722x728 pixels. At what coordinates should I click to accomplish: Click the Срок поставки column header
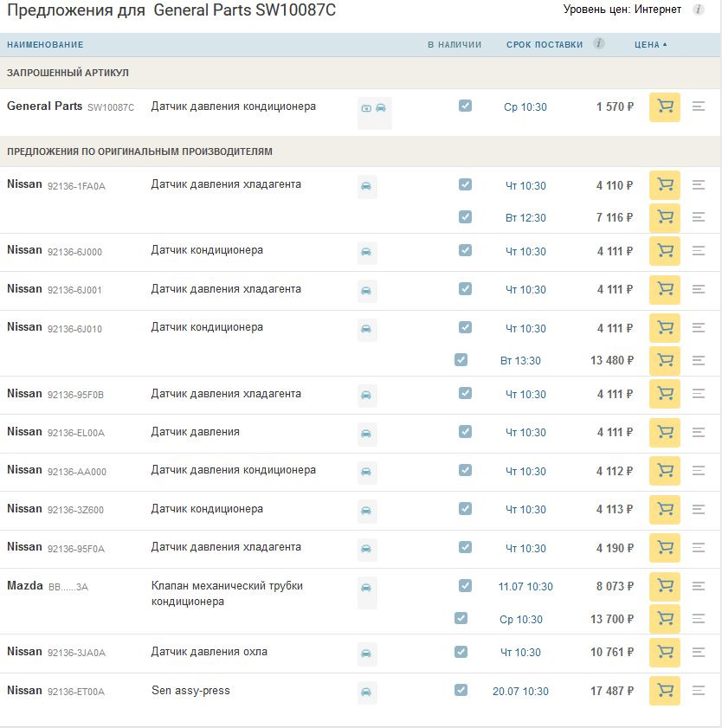tap(545, 45)
